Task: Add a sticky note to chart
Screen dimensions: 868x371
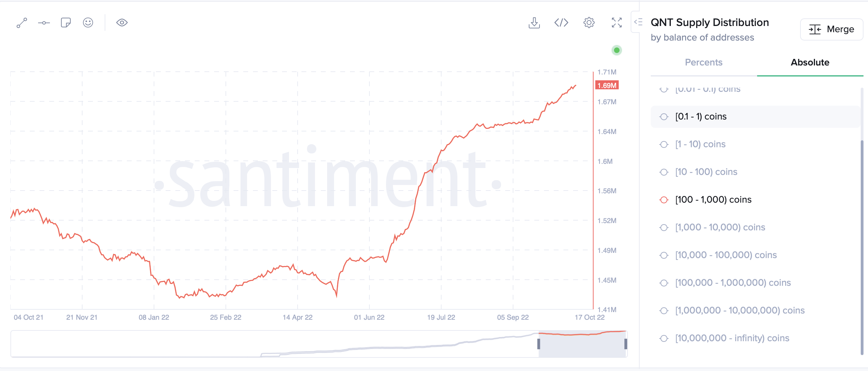Action: pos(66,23)
